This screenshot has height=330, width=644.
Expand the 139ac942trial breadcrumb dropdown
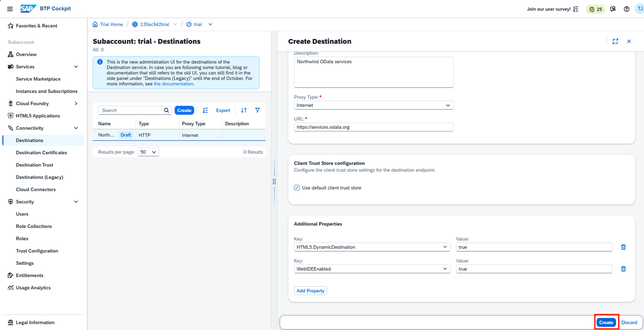[175, 25]
